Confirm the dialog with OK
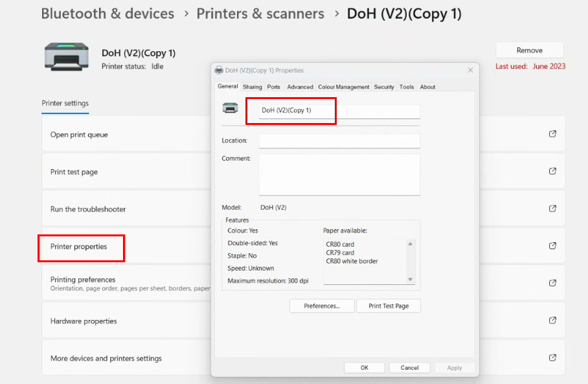Image resolution: width=588 pixels, height=384 pixels. click(365, 368)
